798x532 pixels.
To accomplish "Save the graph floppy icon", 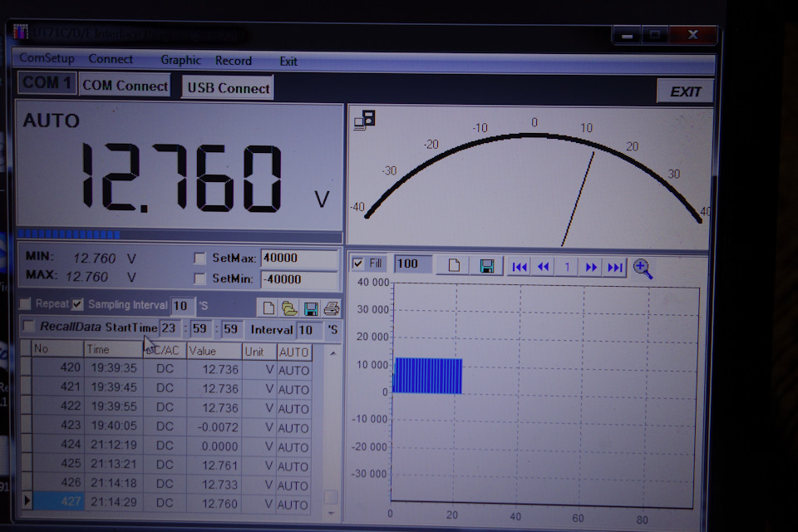I will click(x=486, y=266).
